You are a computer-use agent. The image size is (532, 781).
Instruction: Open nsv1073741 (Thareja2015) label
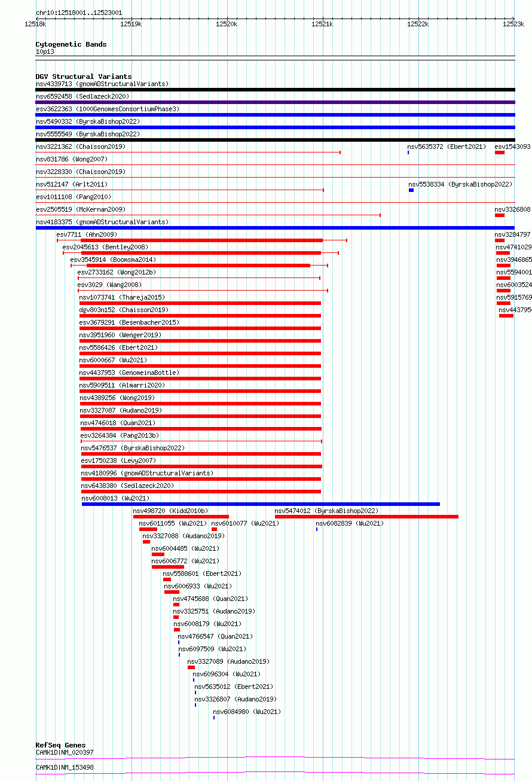click(x=122, y=297)
